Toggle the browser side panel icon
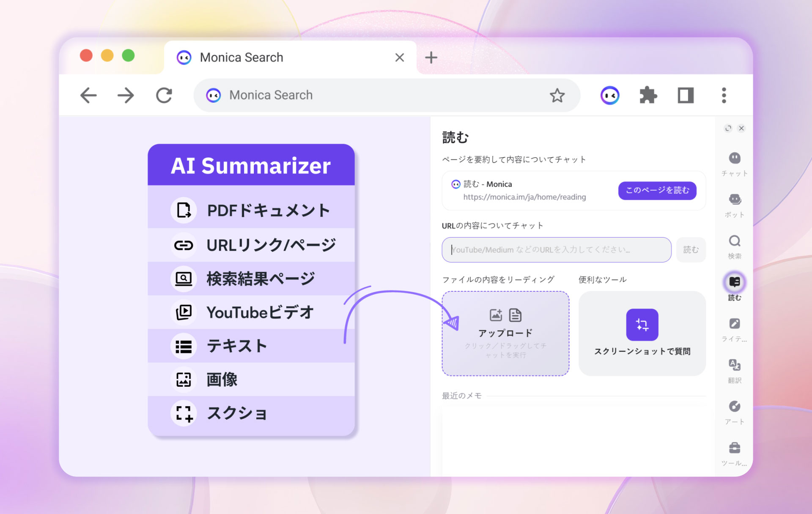This screenshot has height=514, width=812. click(686, 96)
